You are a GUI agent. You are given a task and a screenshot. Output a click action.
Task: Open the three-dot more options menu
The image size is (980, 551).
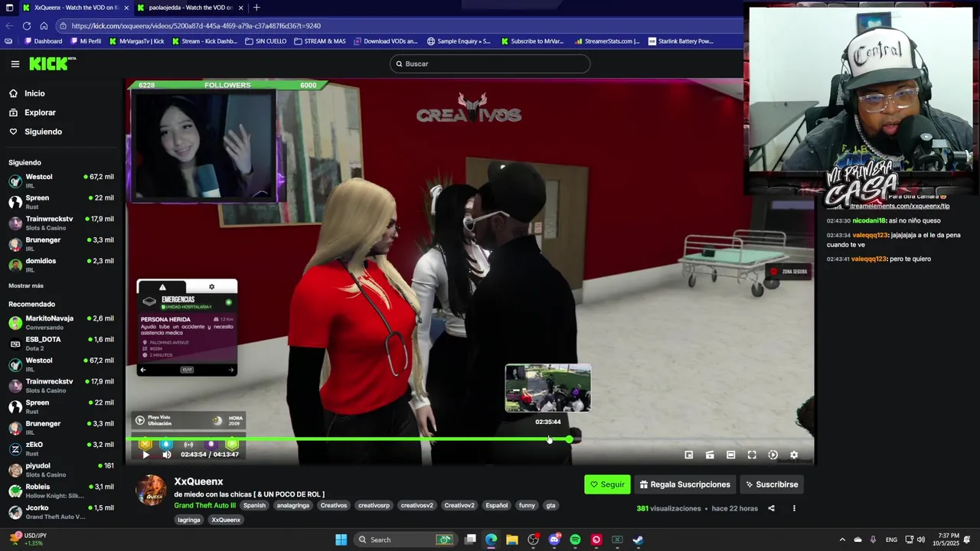(794, 508)
